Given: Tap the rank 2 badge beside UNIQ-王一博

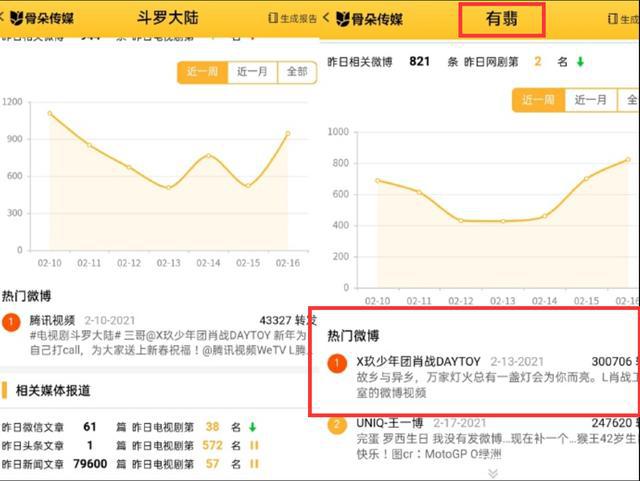Looking at the screenshot, I should 339,424.
